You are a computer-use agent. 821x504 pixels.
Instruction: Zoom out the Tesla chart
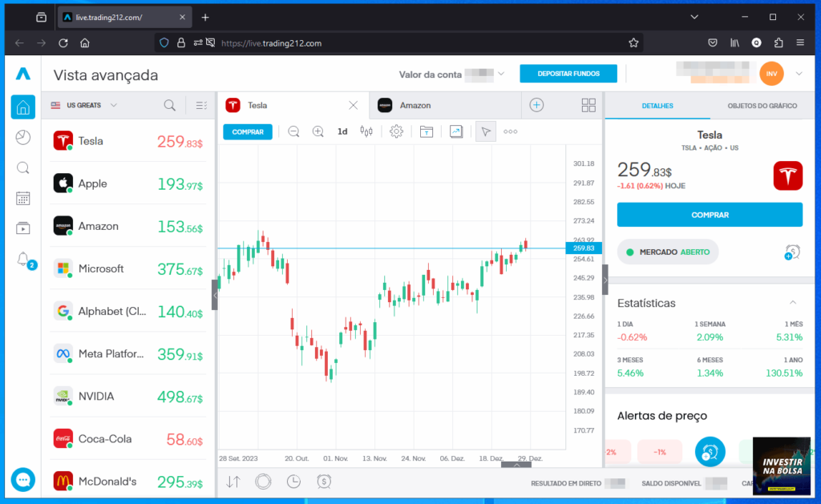[x=293, y=132]
